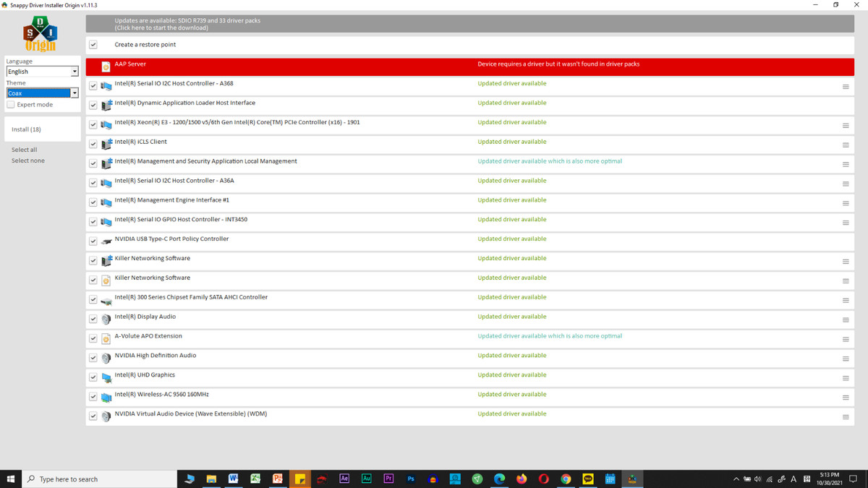Uncheck Intel Management and Security Application checkbox
The height and width of the screenshot is (488, 868).
click(93, 163)
